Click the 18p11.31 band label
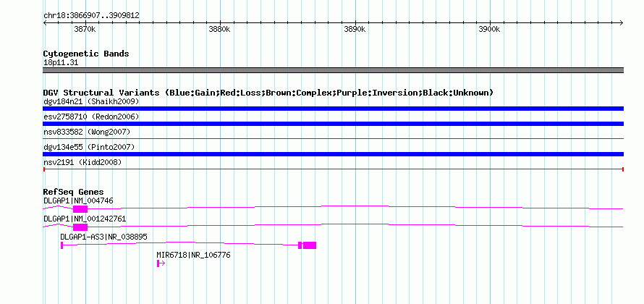 click(61, 63)
